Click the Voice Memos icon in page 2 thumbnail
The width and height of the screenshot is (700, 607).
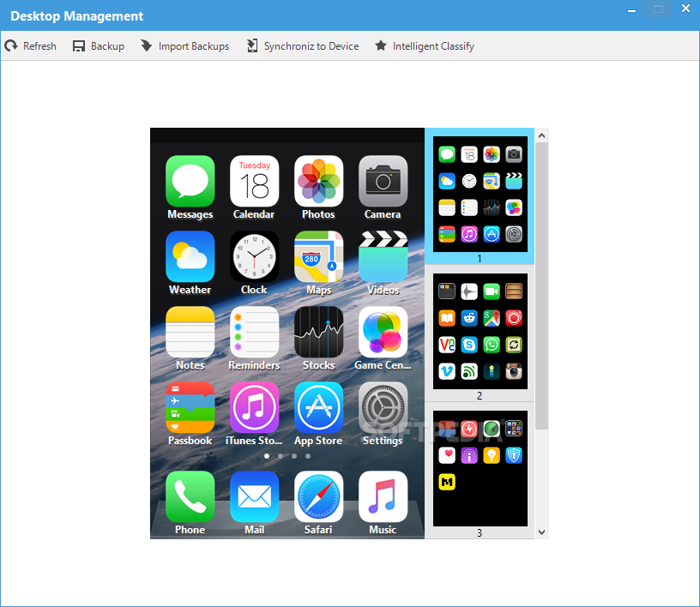click(469, 291)
